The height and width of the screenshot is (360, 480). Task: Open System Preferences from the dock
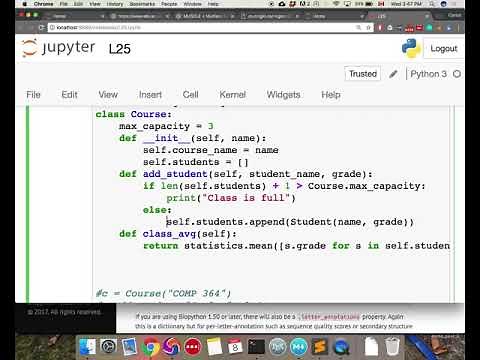pos(109,347)
